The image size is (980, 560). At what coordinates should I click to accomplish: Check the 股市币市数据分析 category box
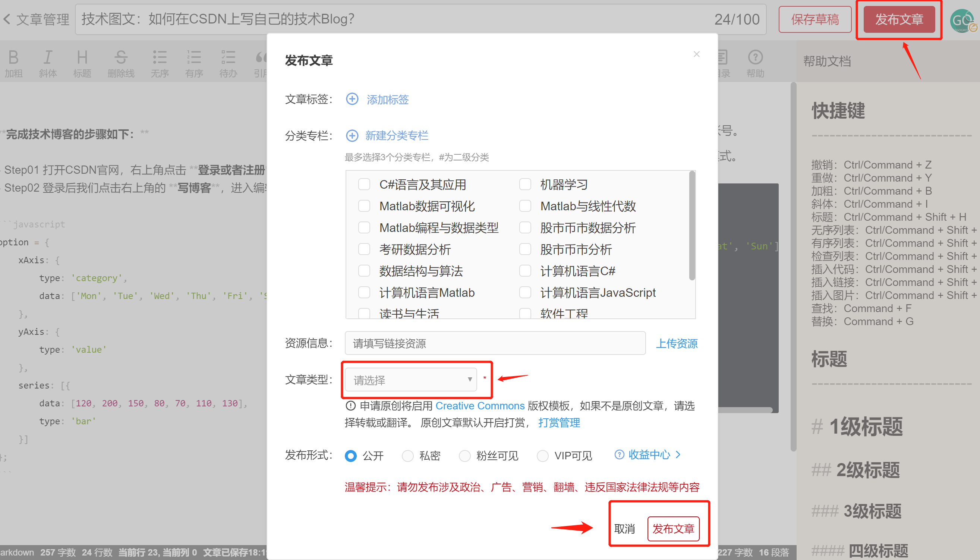pyautogui.click(x=525, y=227)
